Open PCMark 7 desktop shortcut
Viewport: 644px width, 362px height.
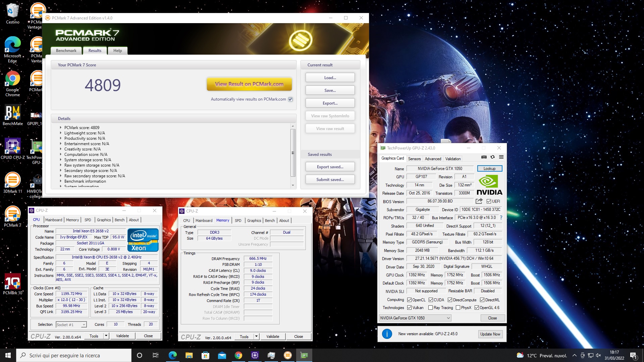(x=13, y=217)
